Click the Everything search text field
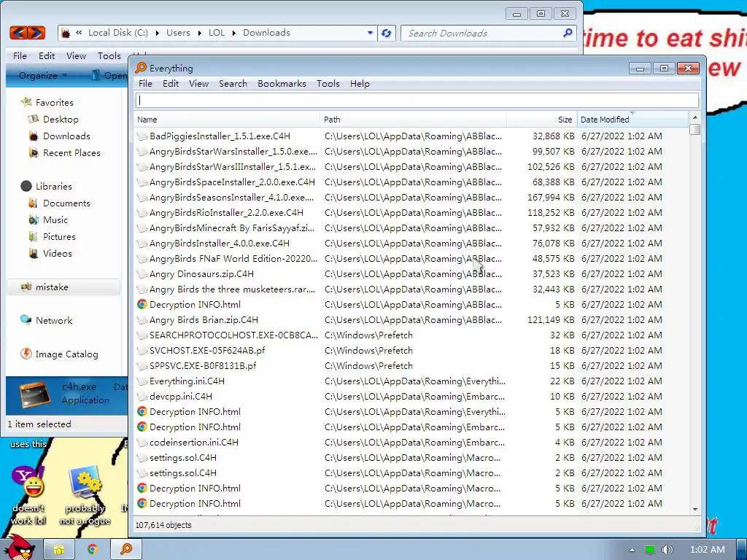 [417, 100]
